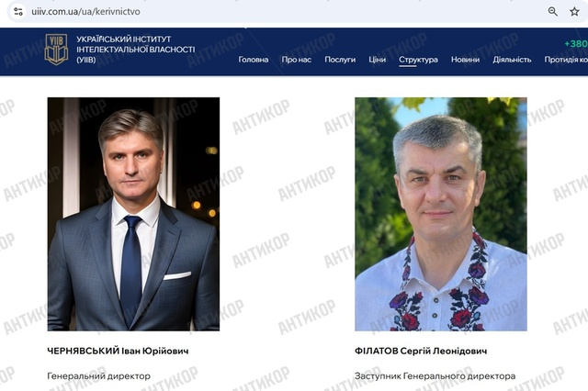Click the Заступник Генерального директора caption
The width and height of the screenshot is (588, 391).
point(435,376)
